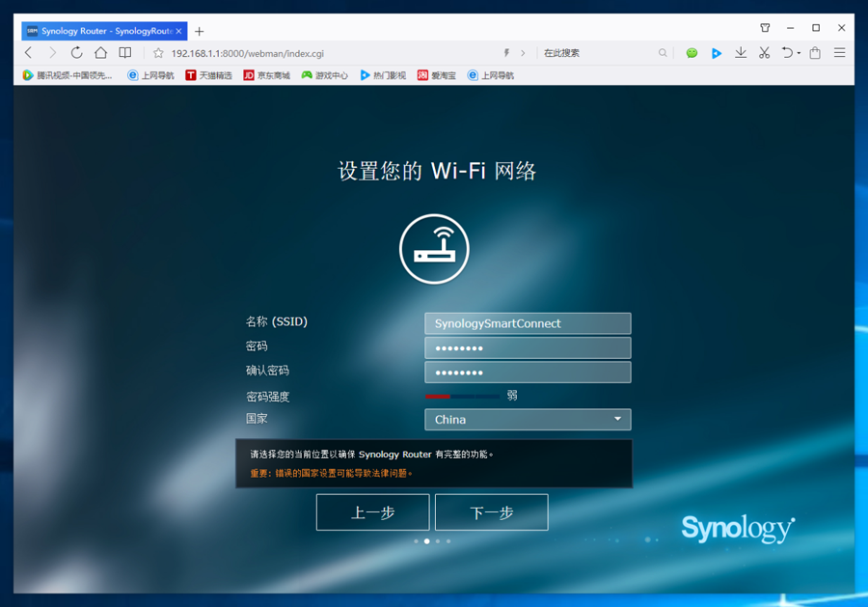Click the search magnifier icon
This screenshot has width=868, height=607.
pyautogui.click(x=663, y=53)
